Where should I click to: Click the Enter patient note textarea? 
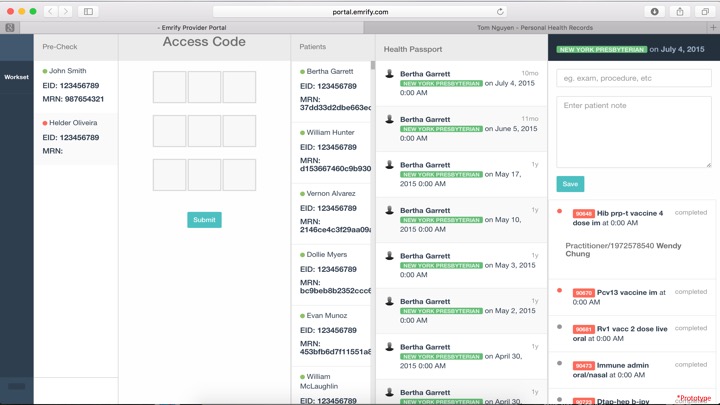click(x=634, y=132)
